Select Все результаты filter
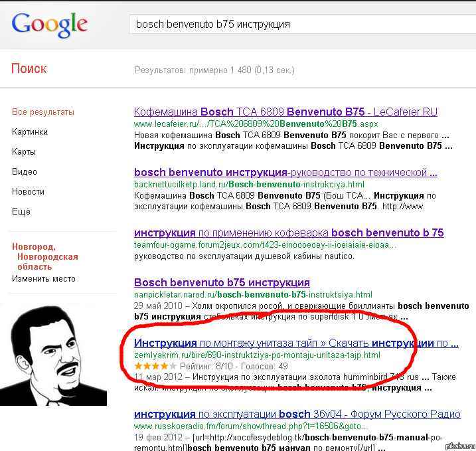The height and width of the screenshot is (451, 476). coord(42,112)
